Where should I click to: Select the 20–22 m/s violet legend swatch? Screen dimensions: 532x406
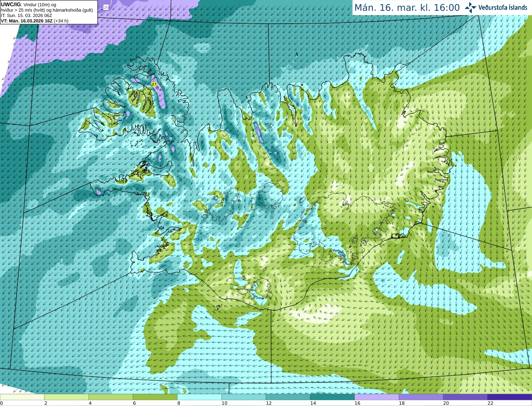point(465,397)
